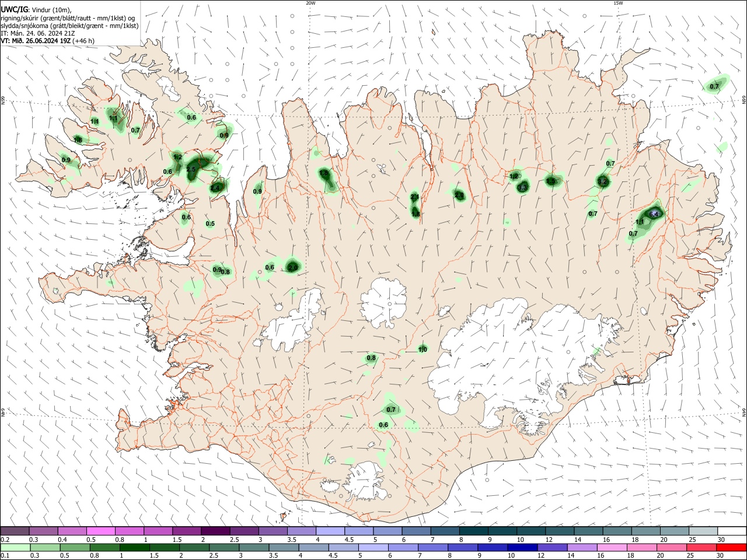Click the 1,0 value in the central highlands
The image size is (747, 560).
[x=423, y=349]
